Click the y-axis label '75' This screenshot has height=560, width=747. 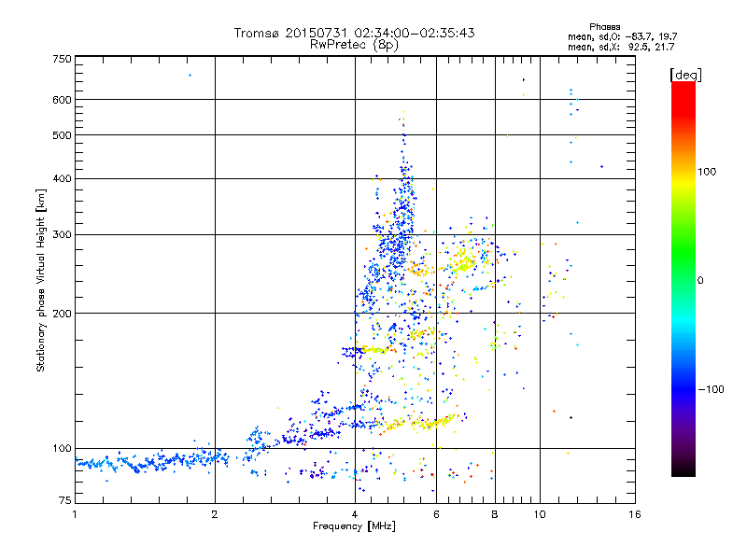click(x=65, y=500)
